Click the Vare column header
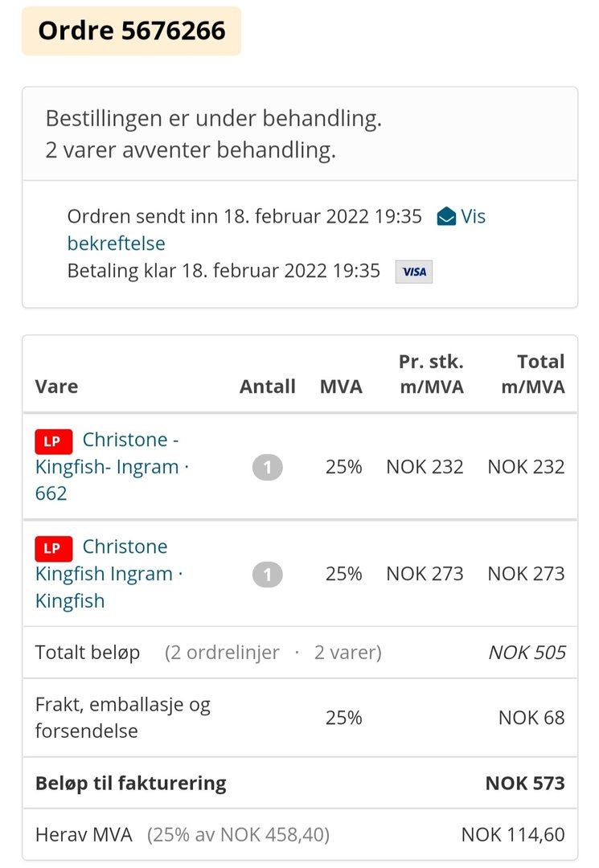599x868 pixels. tap(56, 387)
